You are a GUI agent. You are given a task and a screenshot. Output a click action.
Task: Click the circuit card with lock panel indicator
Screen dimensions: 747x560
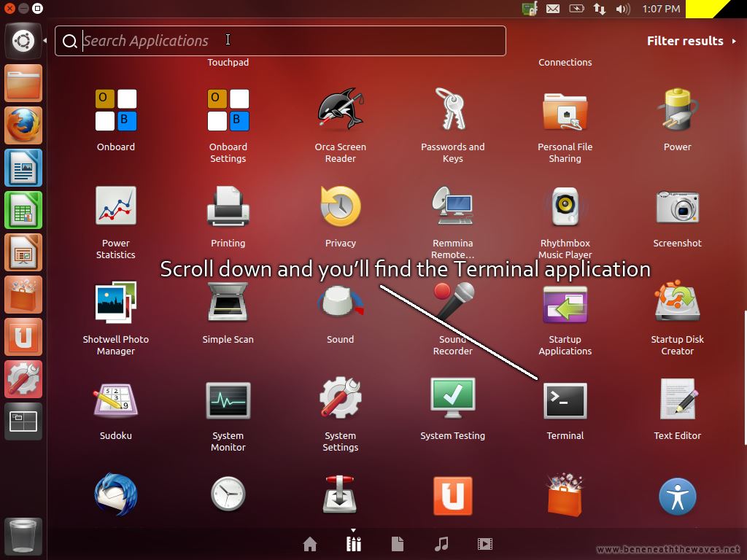pyautogui.click(x=530, y=9)
